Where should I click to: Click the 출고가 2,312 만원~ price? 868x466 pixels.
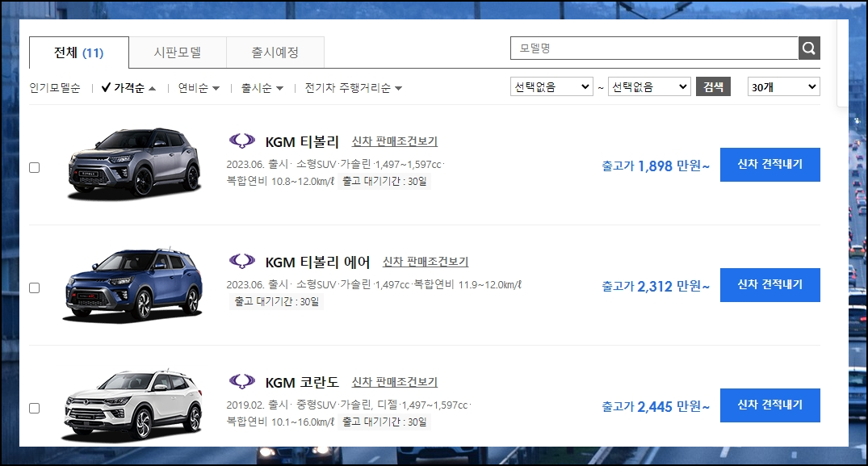tap(656, 286)
